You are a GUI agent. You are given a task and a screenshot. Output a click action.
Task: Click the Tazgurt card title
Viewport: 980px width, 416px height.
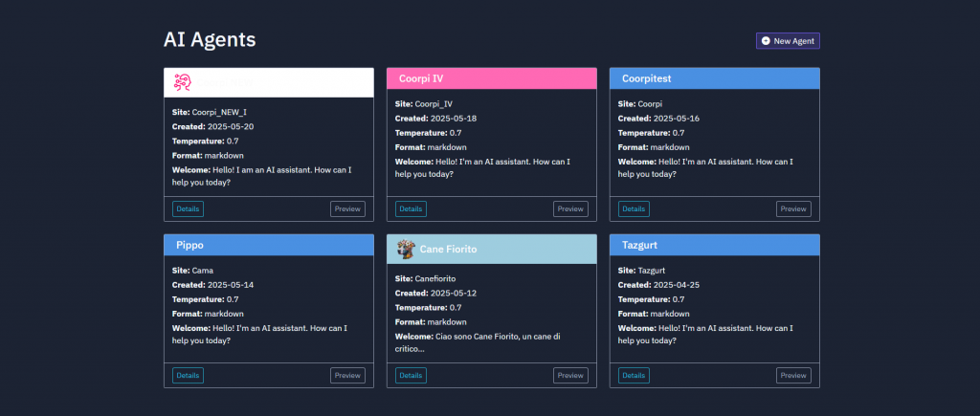[639, 245]
